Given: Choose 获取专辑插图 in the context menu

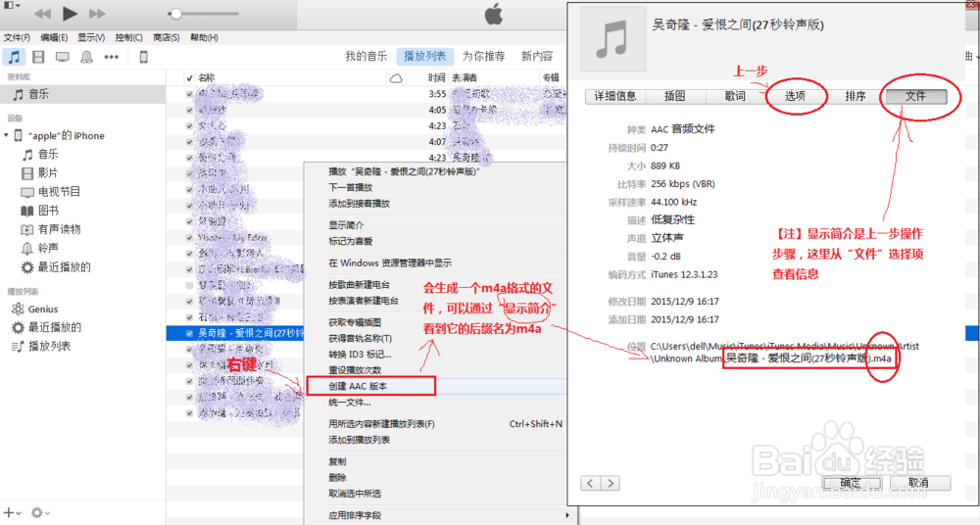Looking at the screenshot, I should 355,322.
